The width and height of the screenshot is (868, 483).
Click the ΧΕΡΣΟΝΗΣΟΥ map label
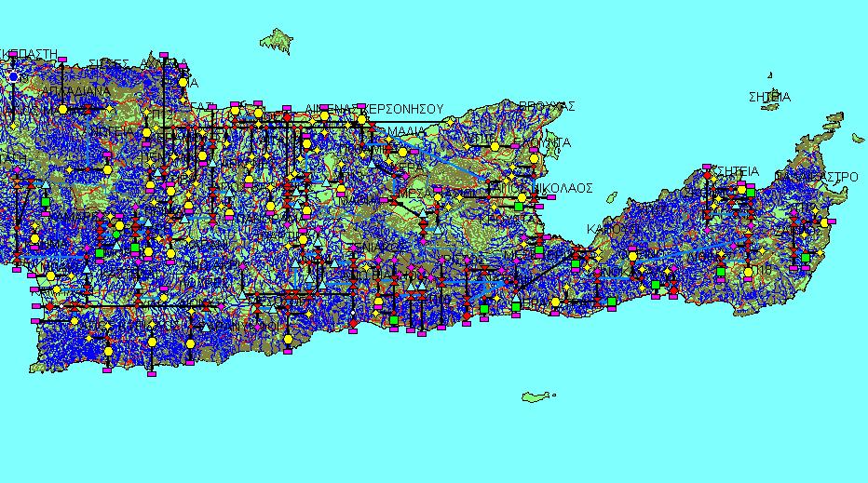point(405,109)
